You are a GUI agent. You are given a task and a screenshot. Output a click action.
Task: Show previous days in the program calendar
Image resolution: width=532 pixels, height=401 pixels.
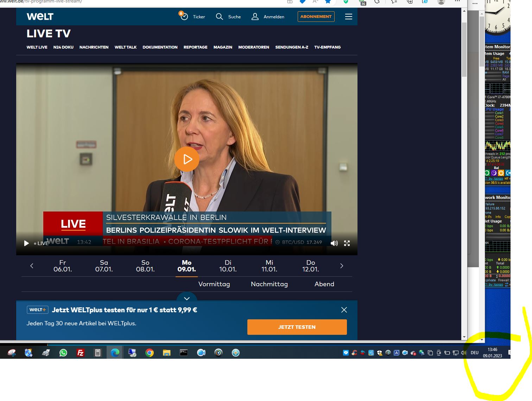click(x=32, y=266)
